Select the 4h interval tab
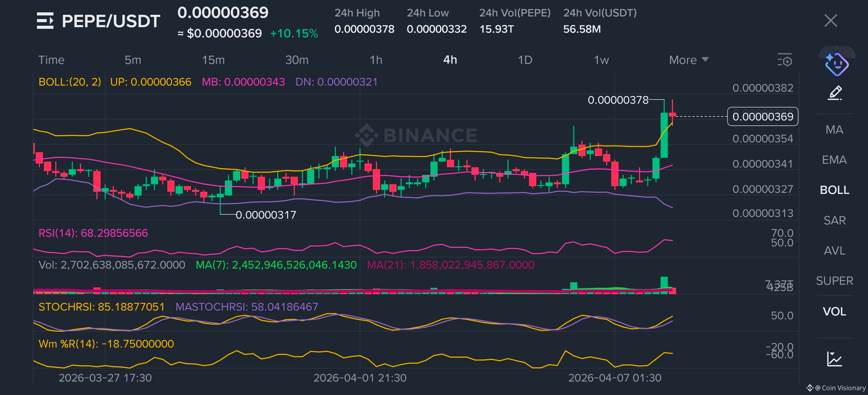The width and height of the screenshot is (868, 395). [x=450, y=60]
